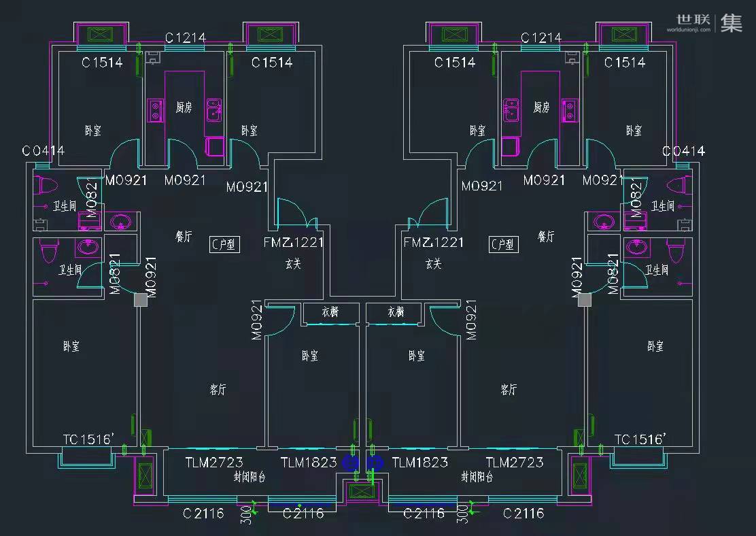Select the 玄关 label in the right unit
Screen dimensions: 756x536
pyautogui.click(x=433, y=264)
